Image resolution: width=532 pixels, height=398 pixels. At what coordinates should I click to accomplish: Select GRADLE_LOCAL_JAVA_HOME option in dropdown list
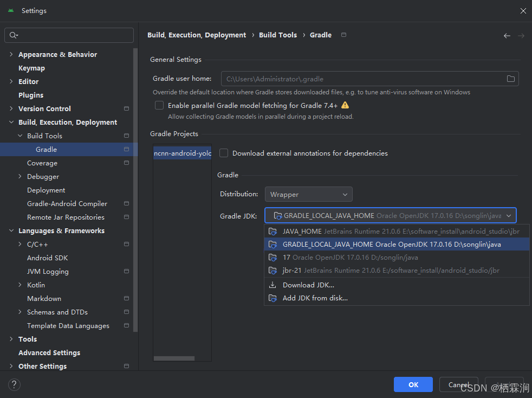[397, 244]
